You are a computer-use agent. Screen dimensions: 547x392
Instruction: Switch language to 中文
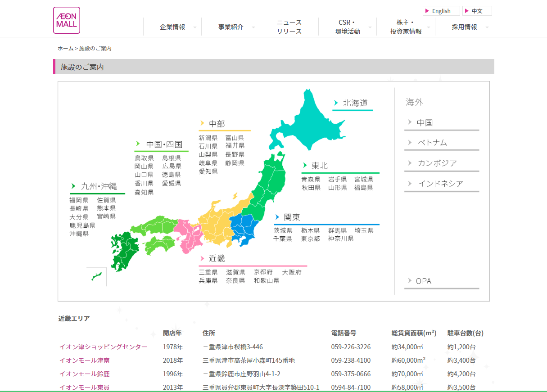(x=477, y=11)
